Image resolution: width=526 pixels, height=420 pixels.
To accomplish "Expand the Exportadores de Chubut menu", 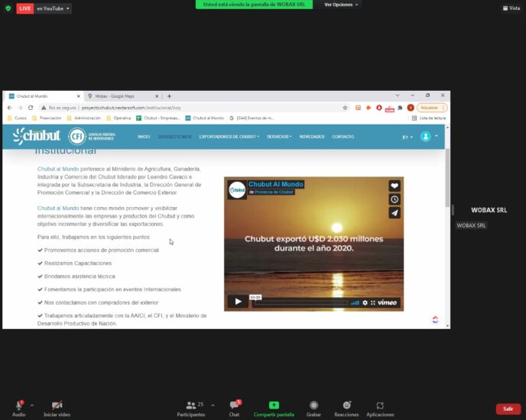I will pyautogui.click(x=229, y=137).
